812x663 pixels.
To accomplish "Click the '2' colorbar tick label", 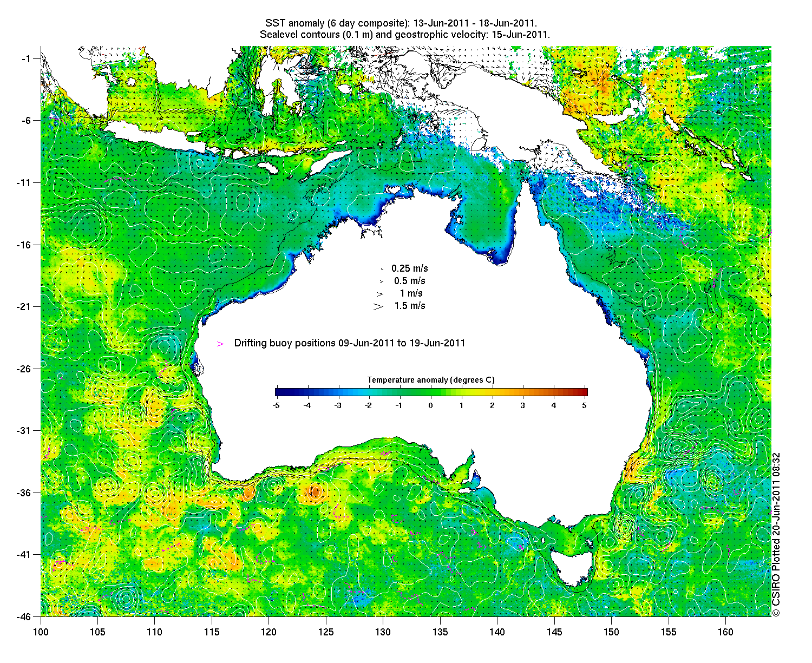I will 492,405.
